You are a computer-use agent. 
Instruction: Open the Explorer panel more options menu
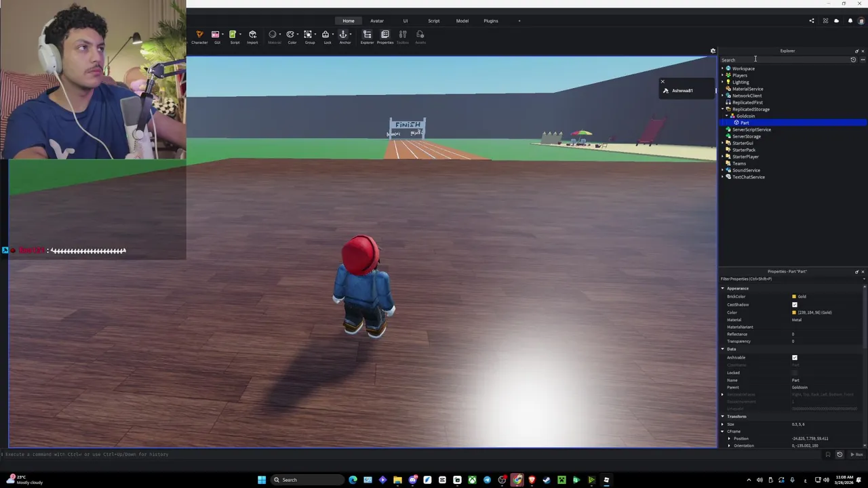(863, 60)
